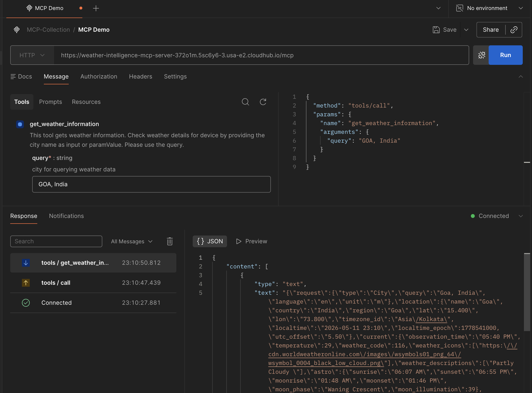Click the disconnect plug icon beside Run
Screen dimensions: 532x393
pyautogui.click(x=482, y=55)
